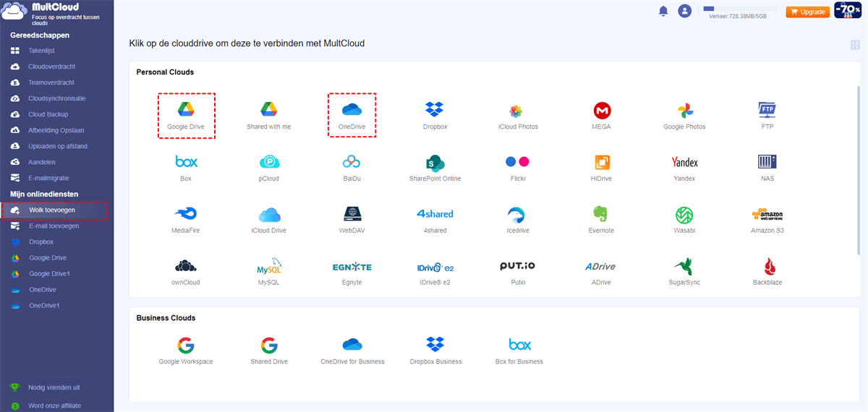Open E-mailmigratie

tap(49, 178)
